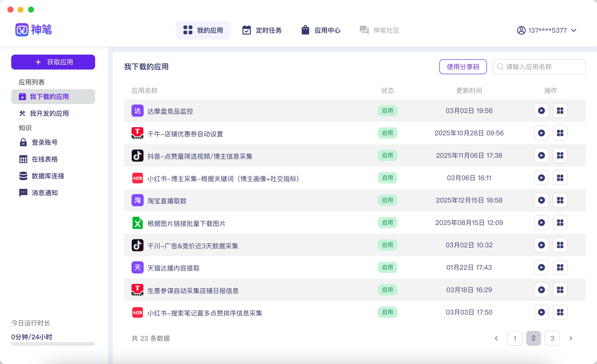
Task: Click the 抖音 app icon in list
Action: [x=137, y=156]
